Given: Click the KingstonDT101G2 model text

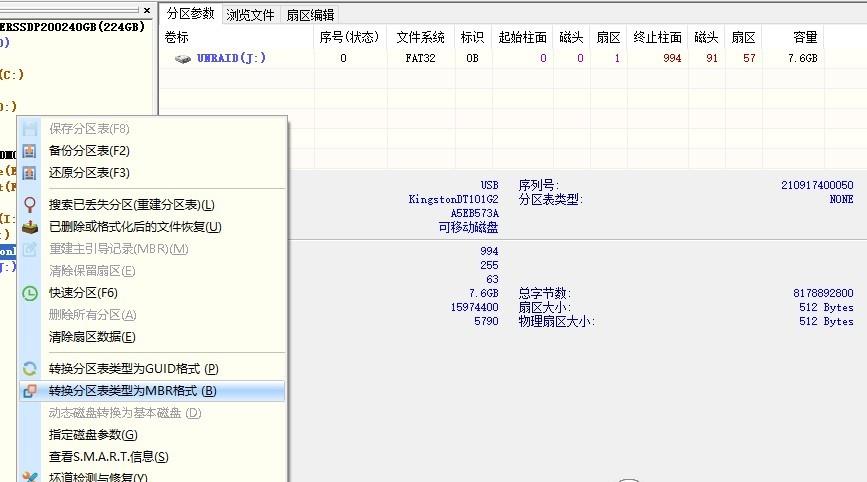Looking at the screenshot, I should click(453, 199).
